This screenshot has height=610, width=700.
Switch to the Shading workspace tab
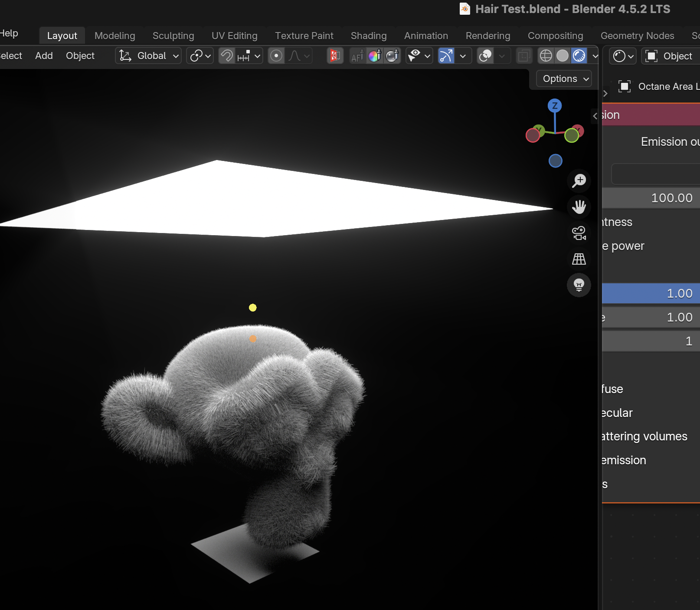point(368,36)
